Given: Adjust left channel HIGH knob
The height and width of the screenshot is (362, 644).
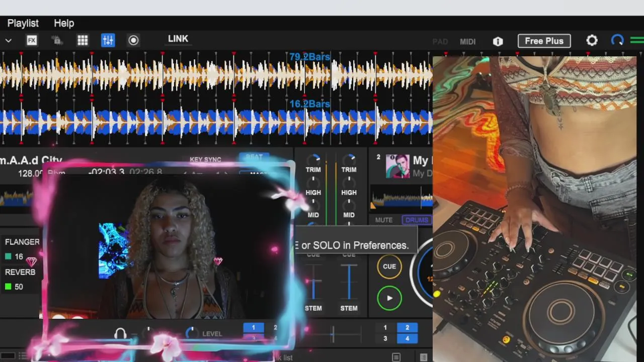Looking at the screenshot, I should coord(313,182).
